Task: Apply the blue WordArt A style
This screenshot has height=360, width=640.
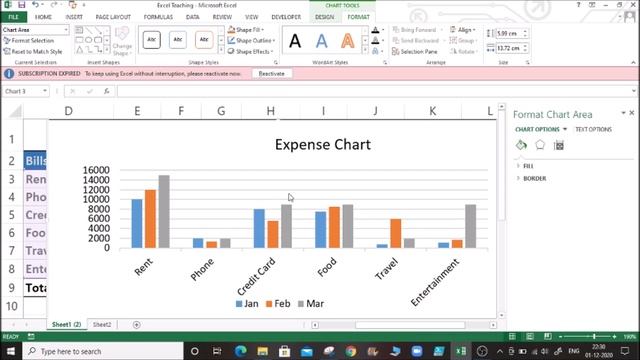Action: click(322, 41)
